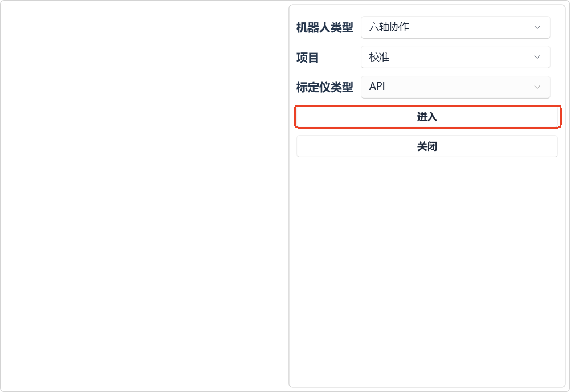Click the 机器人类型 label text

324,27
